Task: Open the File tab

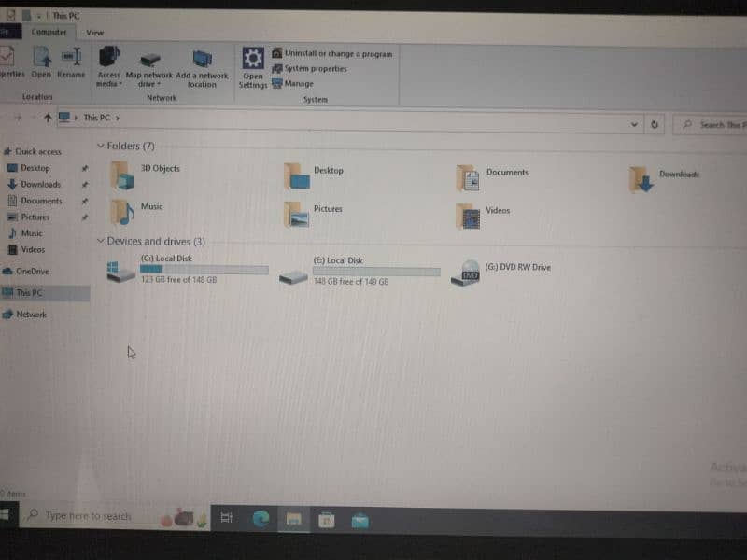Action: 8,32
